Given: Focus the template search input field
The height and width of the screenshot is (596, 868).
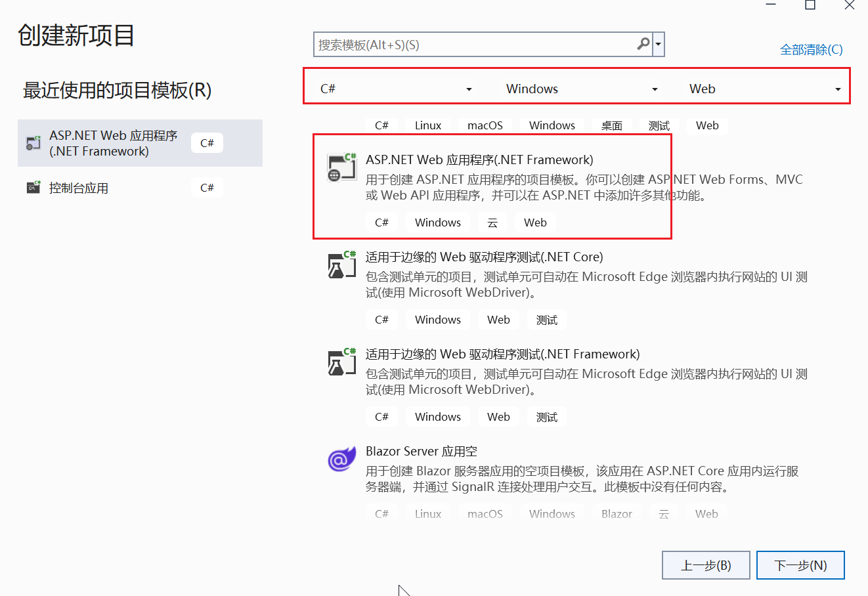Looking at the screenshot, I should click(475, 45).
